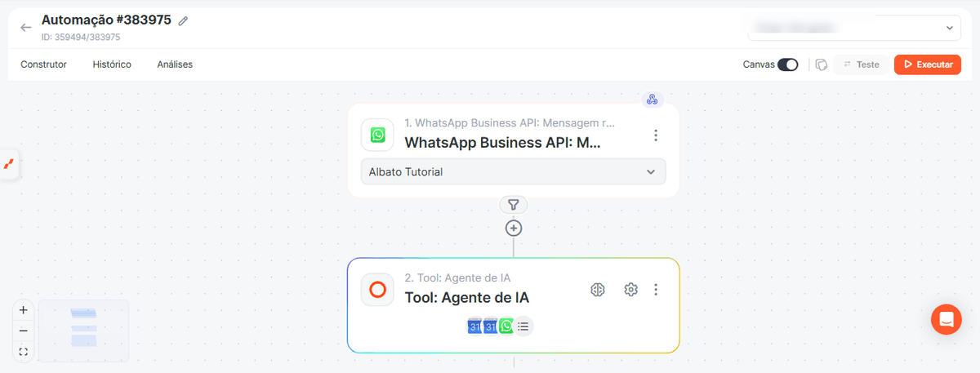This screenshot has width=980, height=373.
Task: Click the copy automation icon
Action: click(822, 64)
